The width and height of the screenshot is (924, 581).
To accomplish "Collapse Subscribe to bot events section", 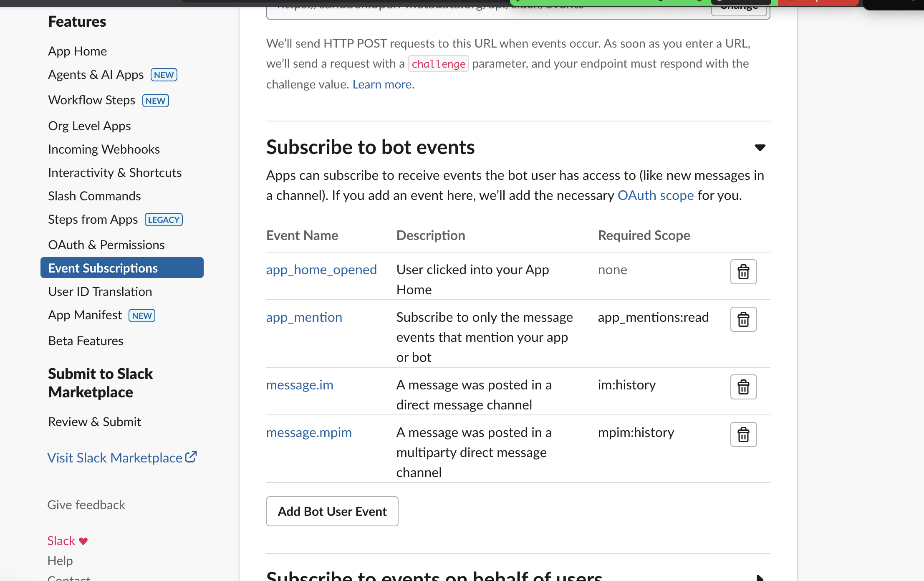I will (x=760, y=147).
